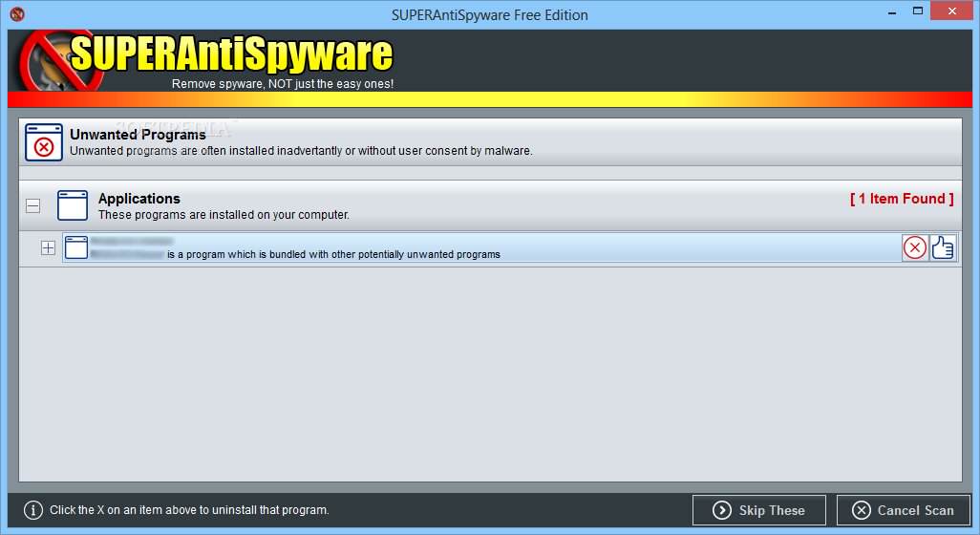Click the "Remove spyware, NOT just the easy ones!" tagline
The width and height of the screenshot is (980, 535).
point(283,84)
